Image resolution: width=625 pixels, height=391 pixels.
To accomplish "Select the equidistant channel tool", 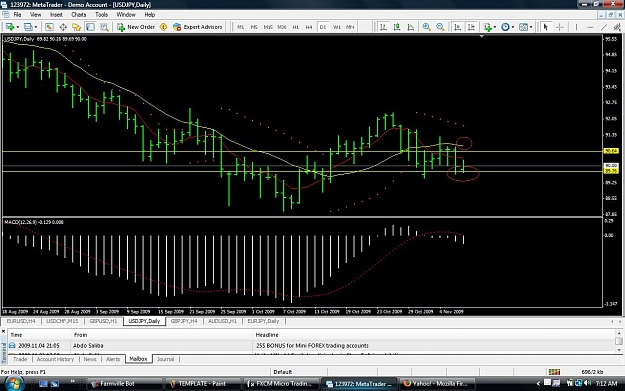I will [x=617, y=27].
